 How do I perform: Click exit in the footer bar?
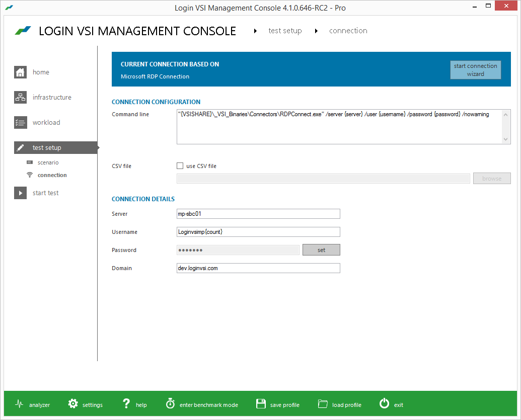point(398,405)
